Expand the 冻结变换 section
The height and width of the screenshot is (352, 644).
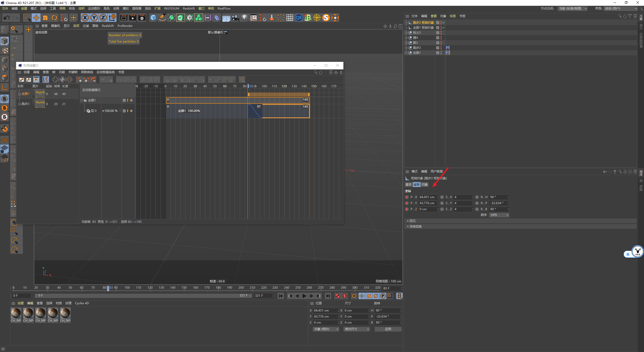click(x=415, y=227)
